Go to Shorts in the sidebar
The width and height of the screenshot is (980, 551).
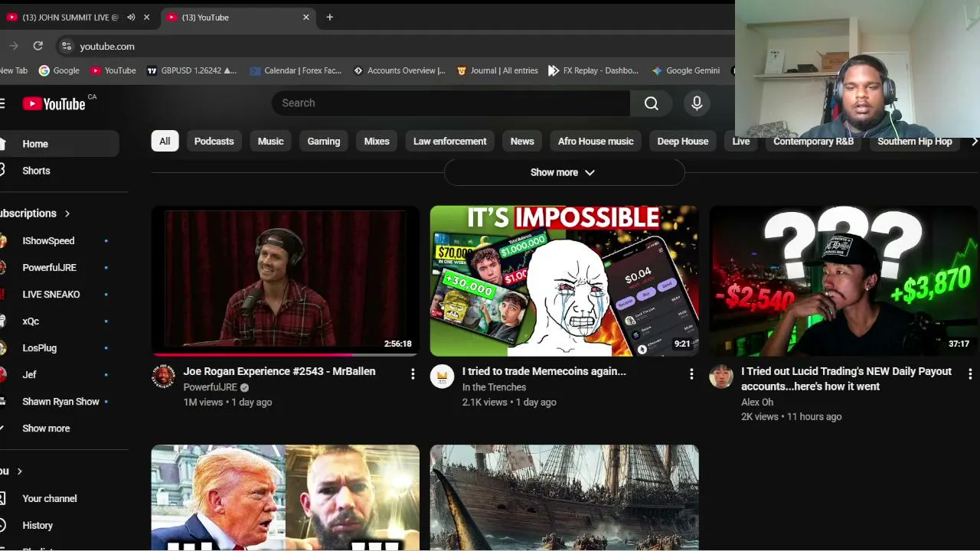point(60,171)
